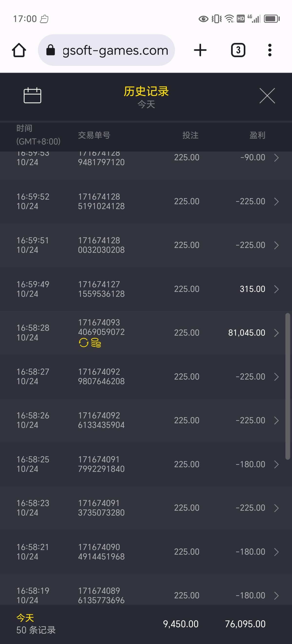
Task: Tap the gsoft-games.com address bar
Action: click(115, 50)
